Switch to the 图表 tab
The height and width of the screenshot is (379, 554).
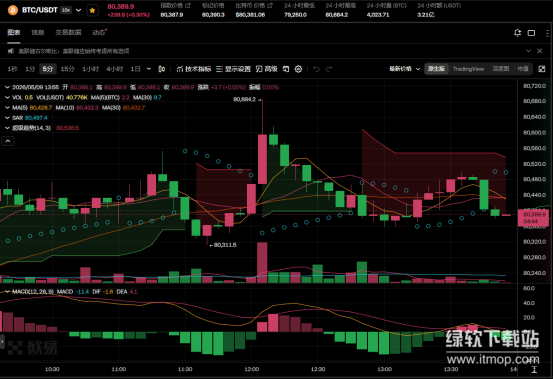tap(14, 32)
